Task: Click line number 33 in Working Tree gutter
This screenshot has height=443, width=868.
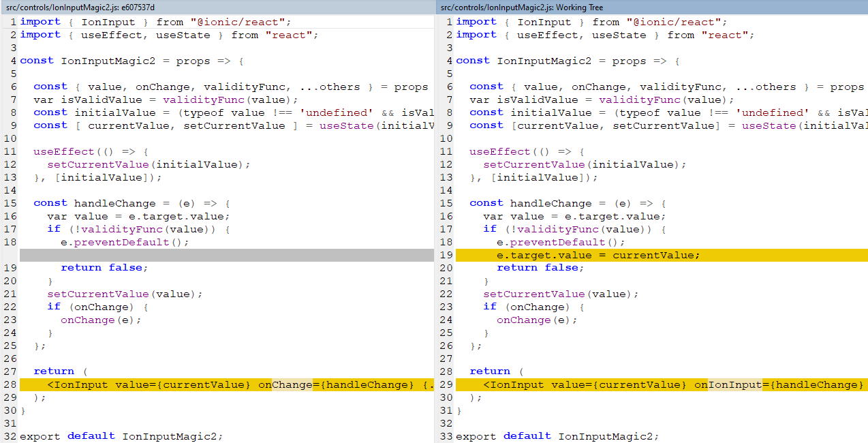Action: 446,436
